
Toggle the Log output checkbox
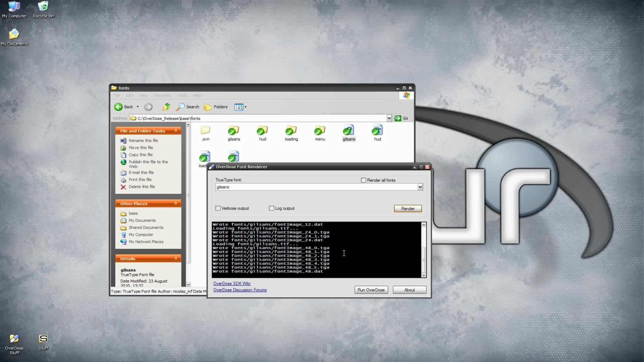[271, 208]
